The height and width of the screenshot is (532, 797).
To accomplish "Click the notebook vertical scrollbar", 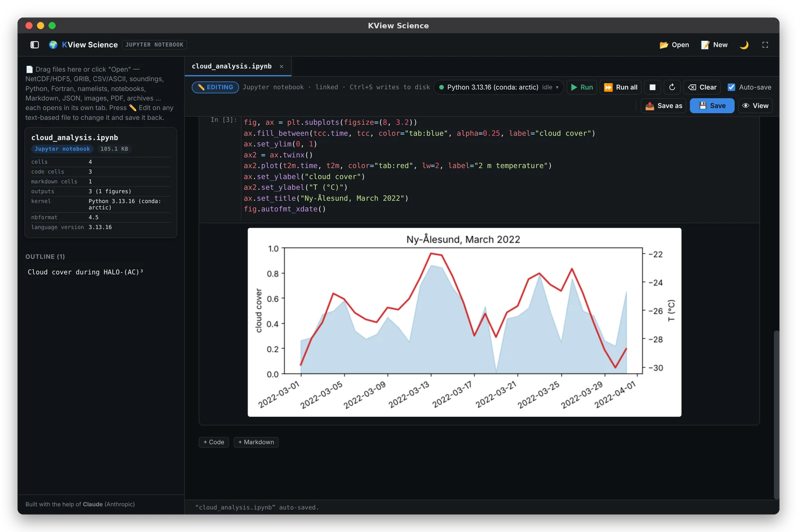I will coord(776,414).
